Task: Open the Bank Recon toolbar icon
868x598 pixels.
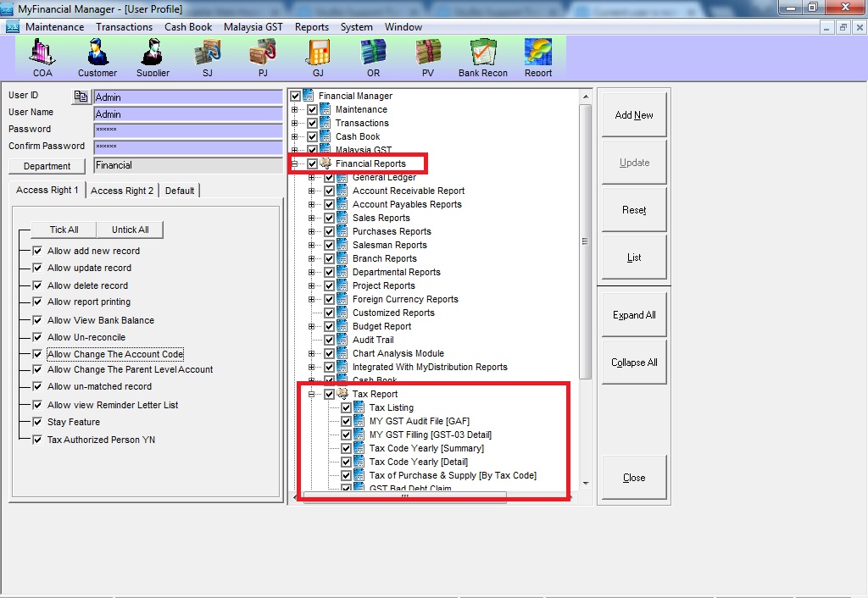Action: tap(483, 56)
